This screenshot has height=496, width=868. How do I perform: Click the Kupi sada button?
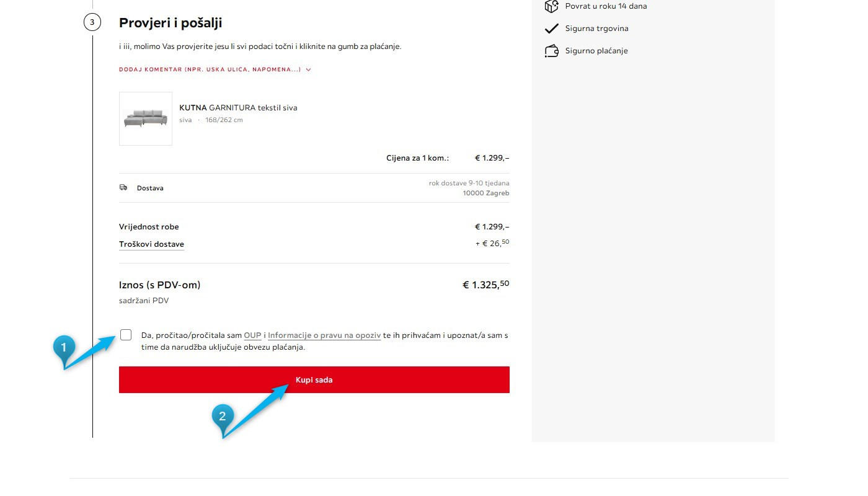[x=314, y=379]
